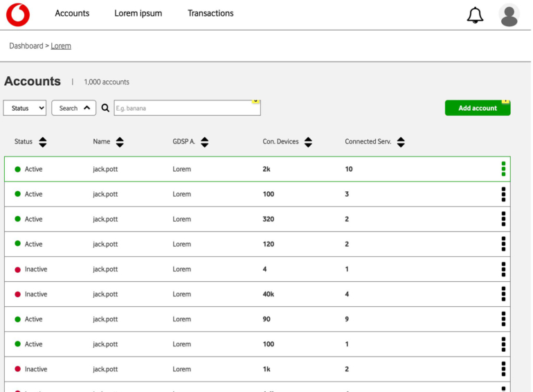Open the kebab menu for the 100-device row
533x392 pixels.
click(x=503, y=194)
